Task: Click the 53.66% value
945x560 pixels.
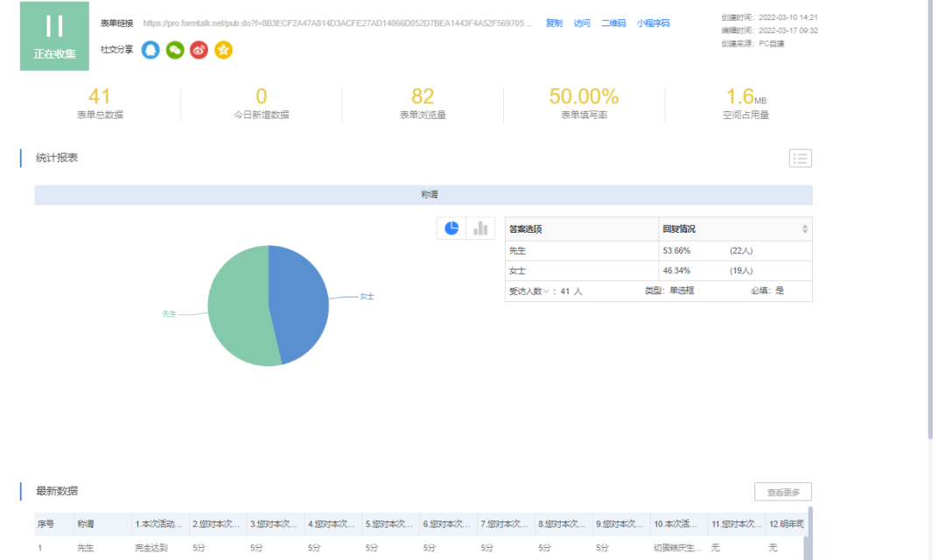Action: coord(676,251)
